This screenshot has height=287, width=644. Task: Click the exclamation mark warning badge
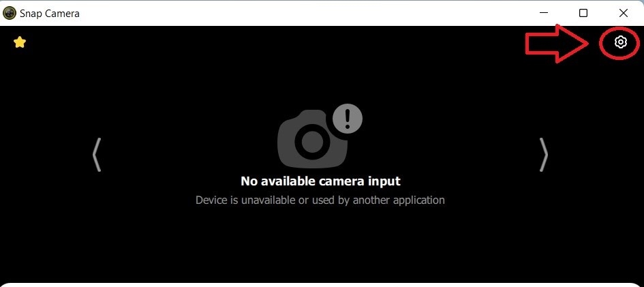(348, 119)
